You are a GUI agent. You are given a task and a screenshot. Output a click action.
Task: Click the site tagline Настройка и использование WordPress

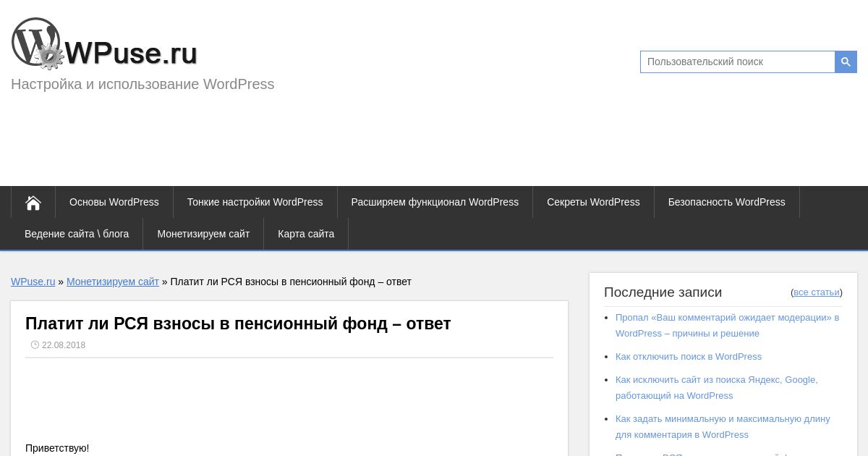[142, 84]
